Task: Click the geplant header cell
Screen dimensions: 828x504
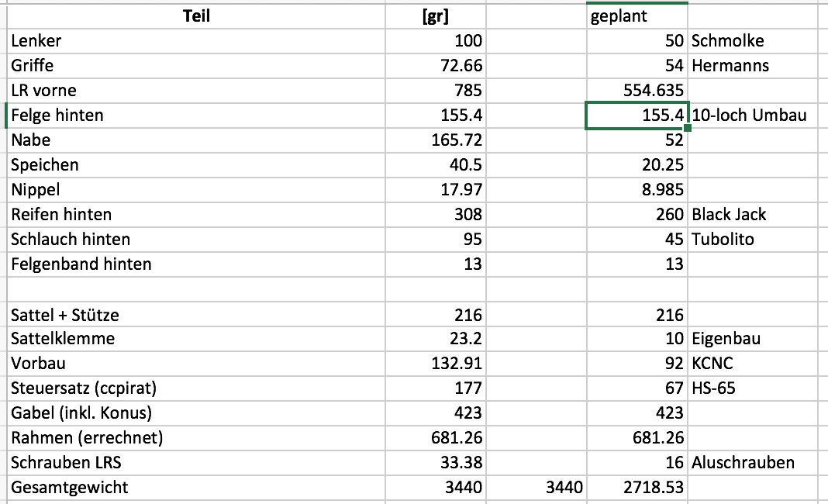Action: click(x=637, y=16)
